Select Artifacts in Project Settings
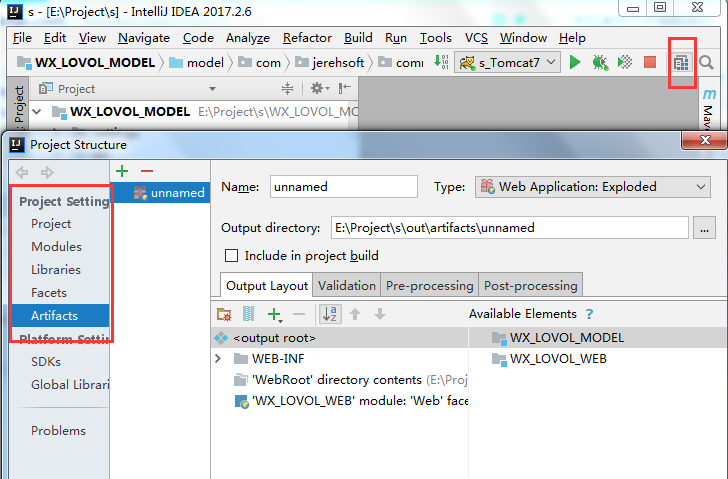The height and width of the screenshot is (479, 728). 60,316
